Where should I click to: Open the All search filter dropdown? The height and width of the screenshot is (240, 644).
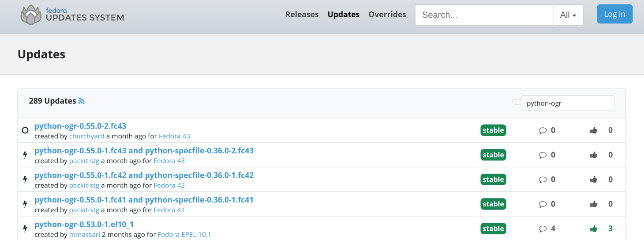(x=568, y=15)
